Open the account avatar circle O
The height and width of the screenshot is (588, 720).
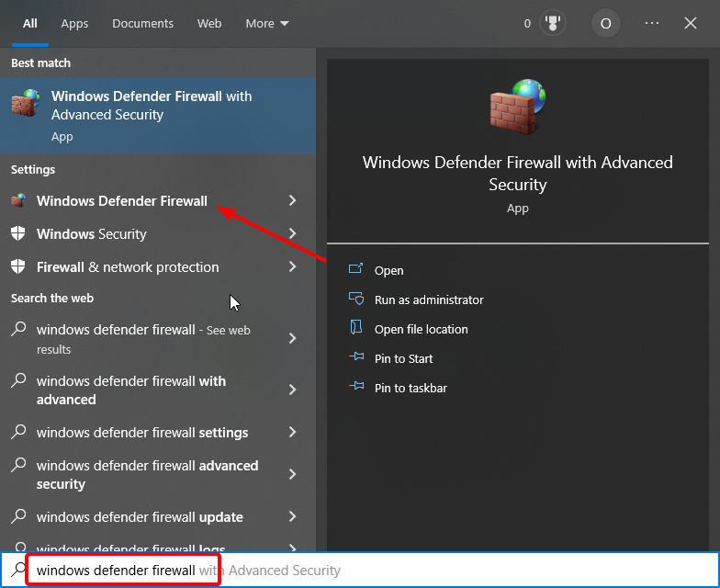(606, 23)
